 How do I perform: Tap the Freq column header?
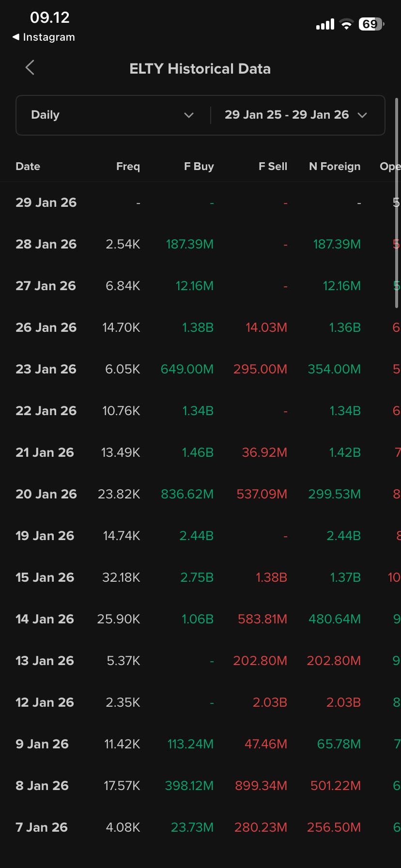coord(128,167)
